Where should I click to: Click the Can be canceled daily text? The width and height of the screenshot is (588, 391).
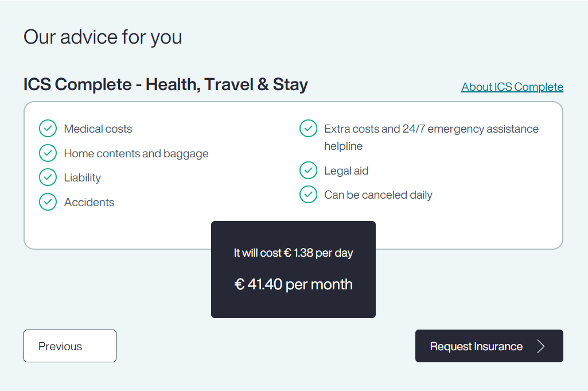[378, 195]
